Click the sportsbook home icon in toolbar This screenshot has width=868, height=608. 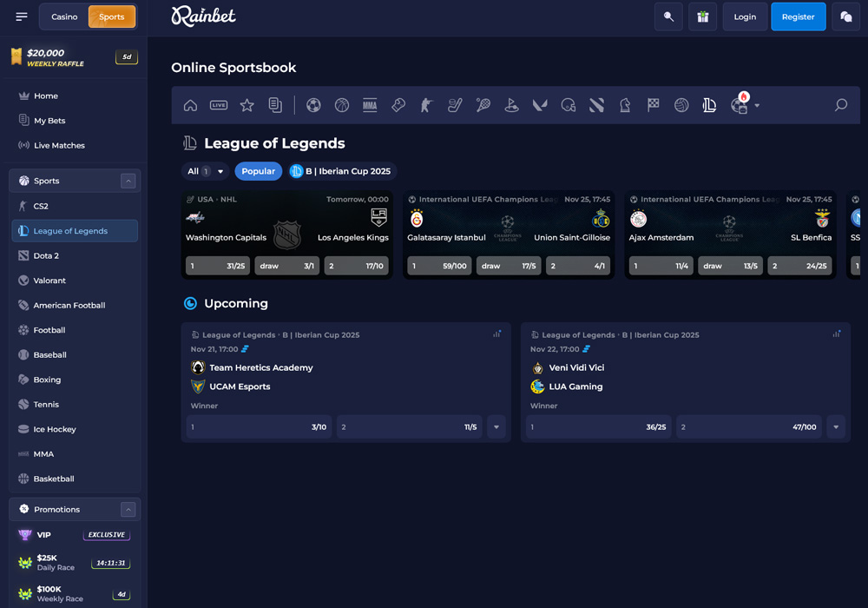[190, 105]
